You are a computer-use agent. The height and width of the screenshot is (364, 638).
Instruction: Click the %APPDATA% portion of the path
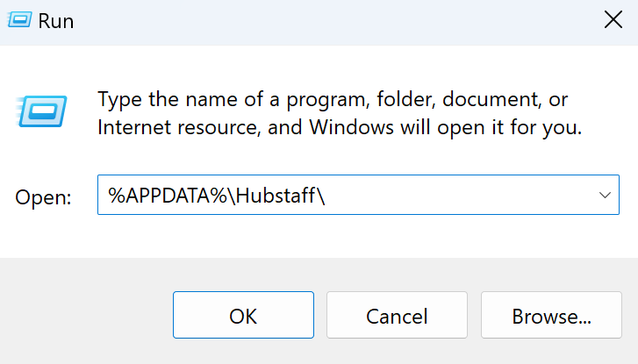click(x=167, y=196)
